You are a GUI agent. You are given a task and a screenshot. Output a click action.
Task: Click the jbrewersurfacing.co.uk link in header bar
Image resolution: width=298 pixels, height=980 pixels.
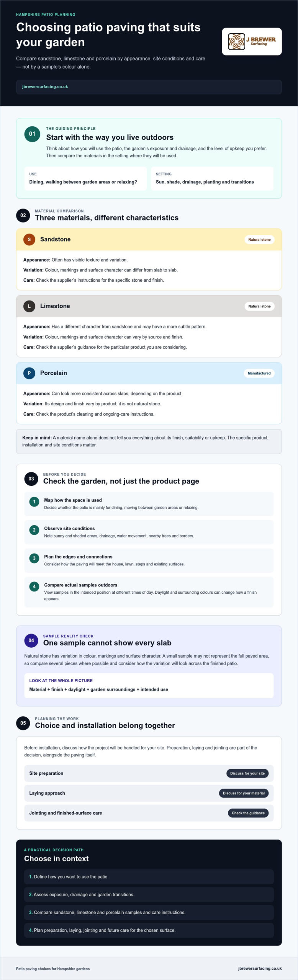45,87
